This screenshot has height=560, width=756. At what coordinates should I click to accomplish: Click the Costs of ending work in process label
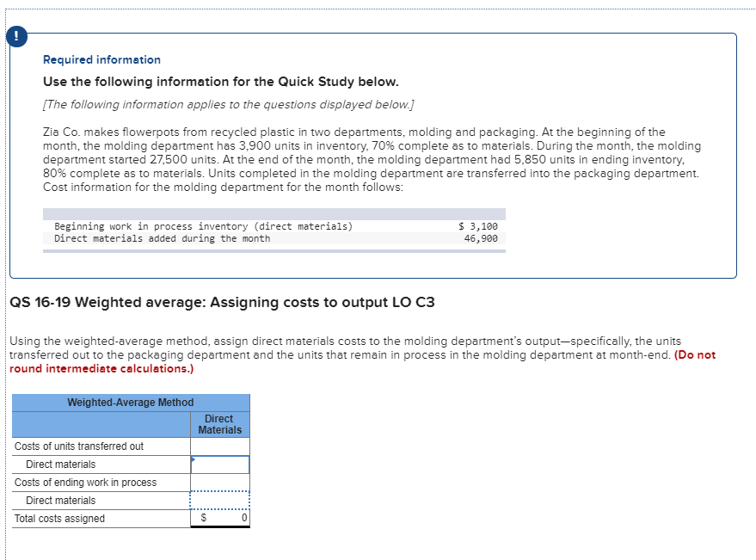(x=85, y=483)
